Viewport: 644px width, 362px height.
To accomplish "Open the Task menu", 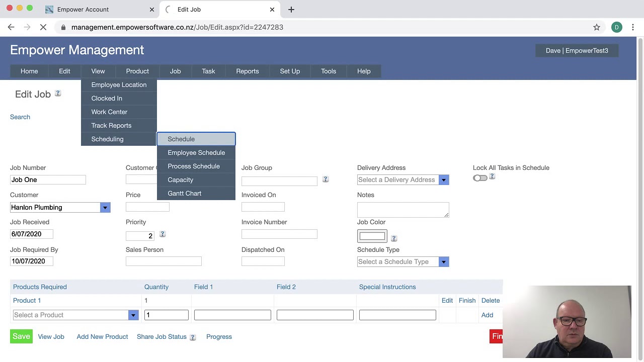I will (208, 71).
